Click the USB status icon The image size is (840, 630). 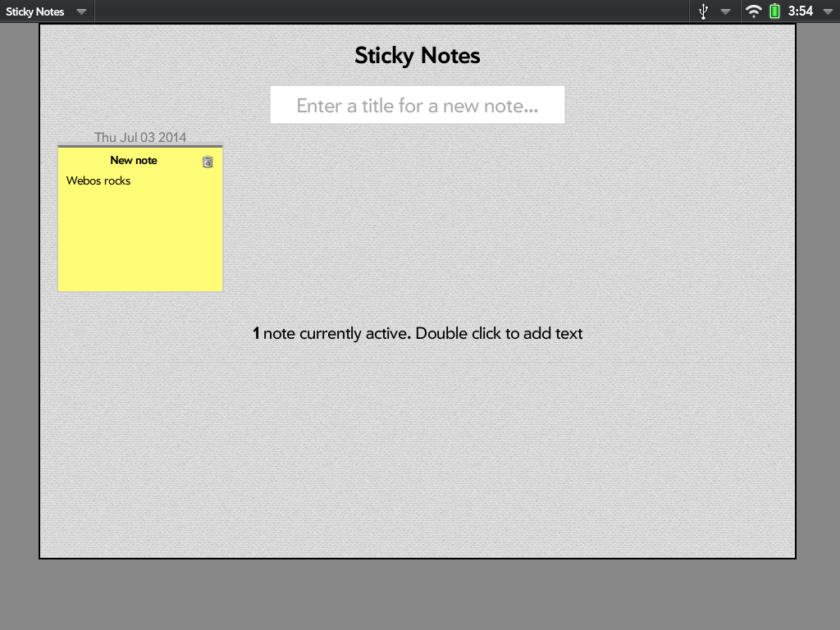[703, 11]
